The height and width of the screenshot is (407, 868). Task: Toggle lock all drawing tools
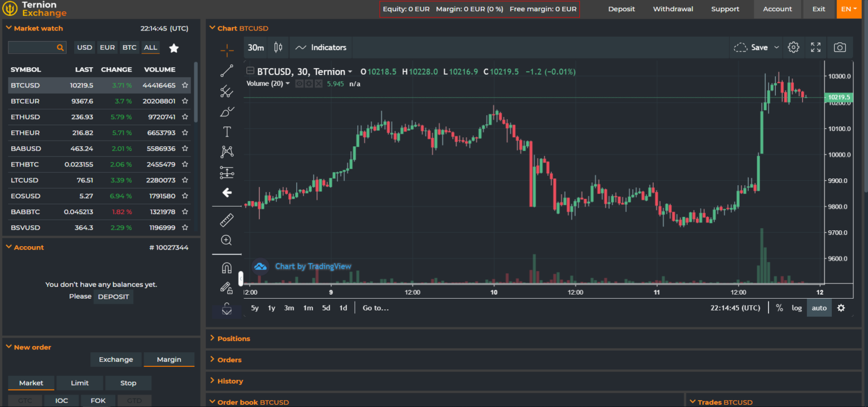point(227,288)
